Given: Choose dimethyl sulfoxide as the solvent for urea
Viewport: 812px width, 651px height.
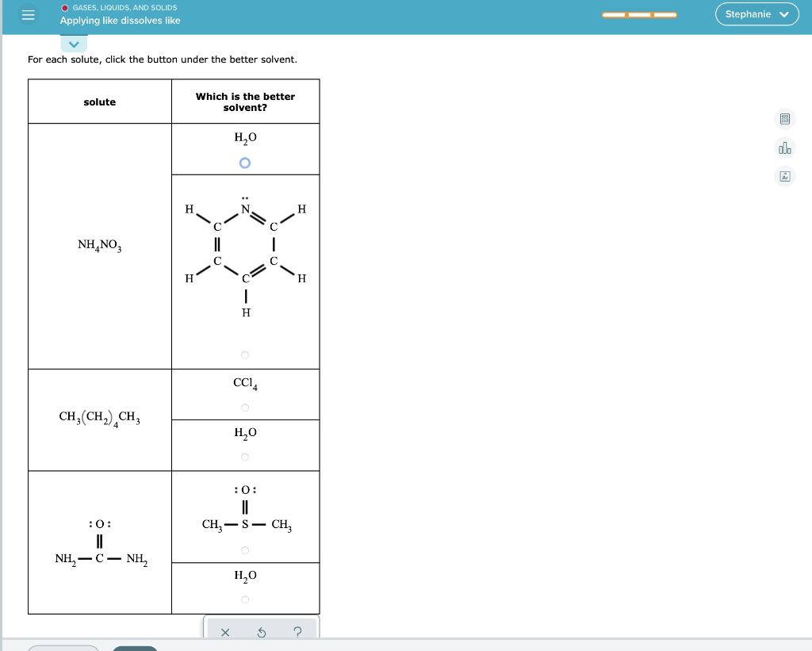Looking at the screenshot, I should tap(244, 549).
